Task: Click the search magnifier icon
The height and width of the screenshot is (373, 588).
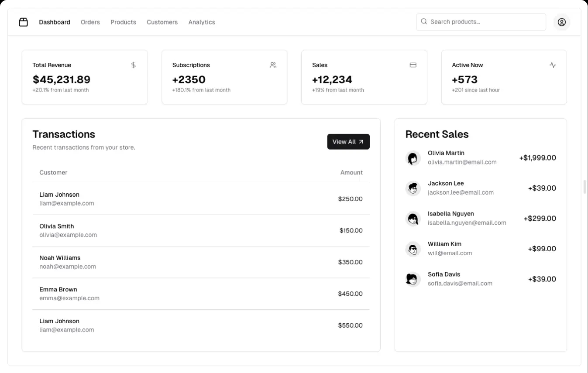Action: click(x=424, y=21)
